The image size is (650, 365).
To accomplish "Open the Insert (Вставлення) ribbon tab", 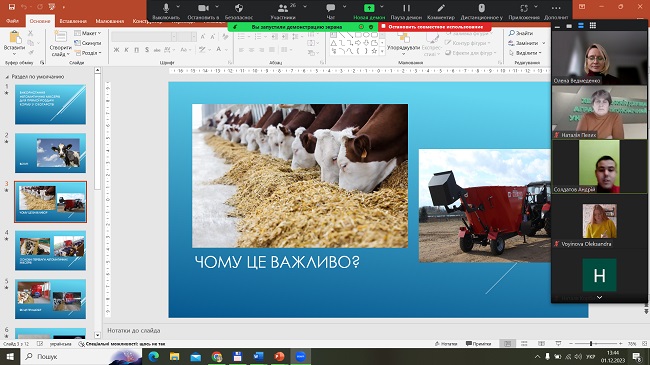I will click(73, 21).
